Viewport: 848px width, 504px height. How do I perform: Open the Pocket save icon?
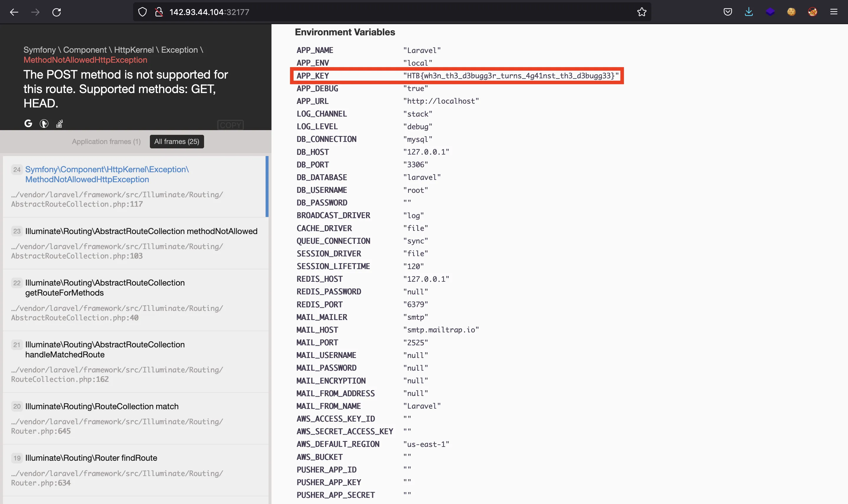coord(728,12)
